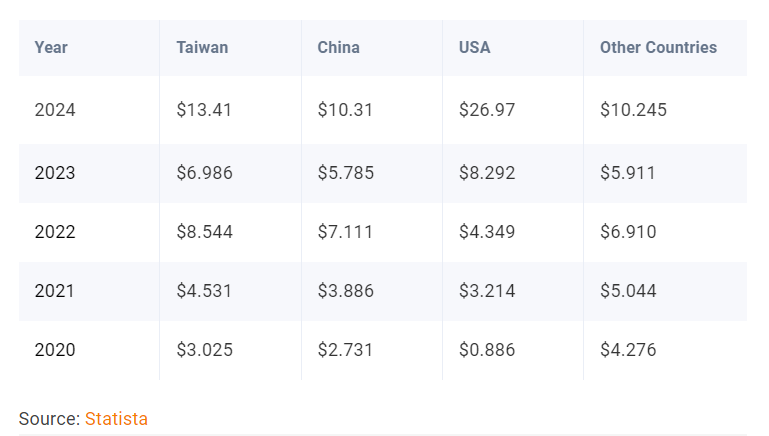Click the USA column header

coord(474,48)
